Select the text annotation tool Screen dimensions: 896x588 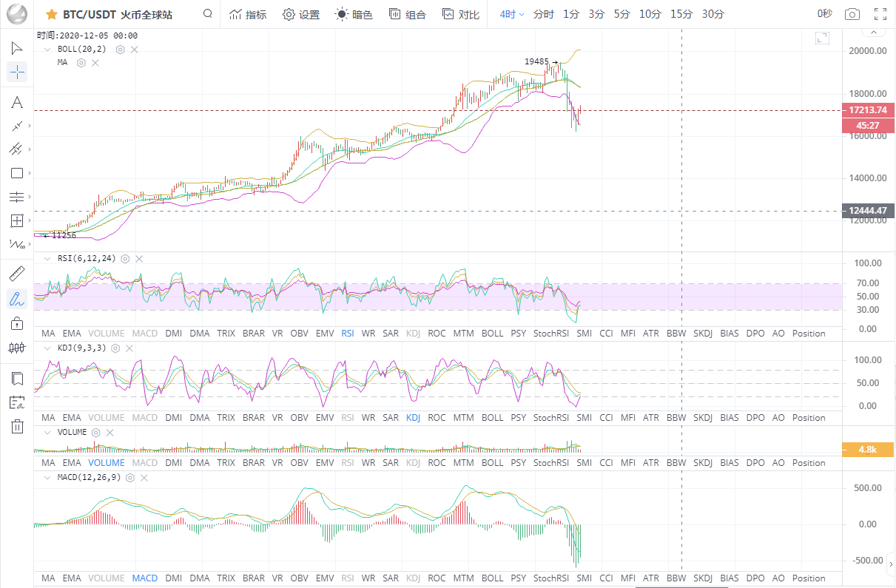tap(16, 102)
